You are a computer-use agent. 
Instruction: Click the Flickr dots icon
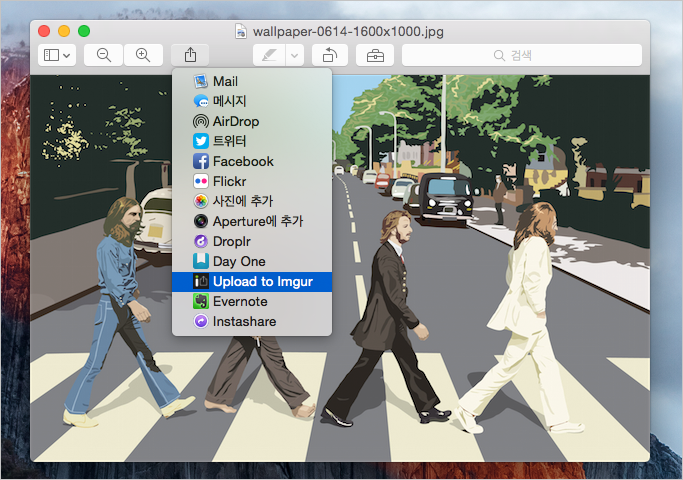tap(200, 181)
